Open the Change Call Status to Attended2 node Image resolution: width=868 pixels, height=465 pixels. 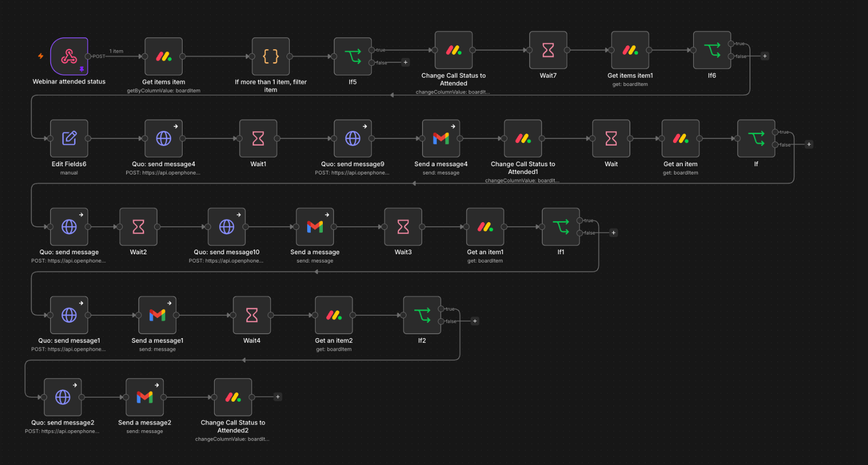coord(233,397)
